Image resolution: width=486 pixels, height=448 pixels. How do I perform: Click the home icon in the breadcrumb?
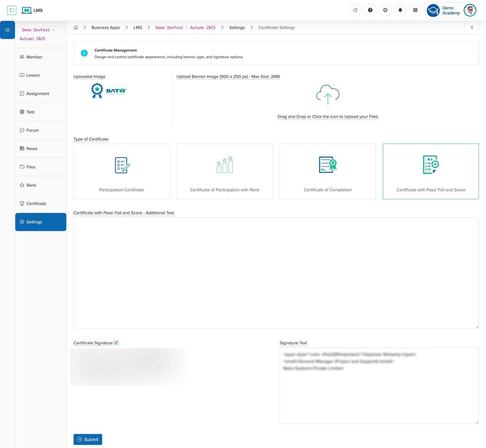(76, 27)
